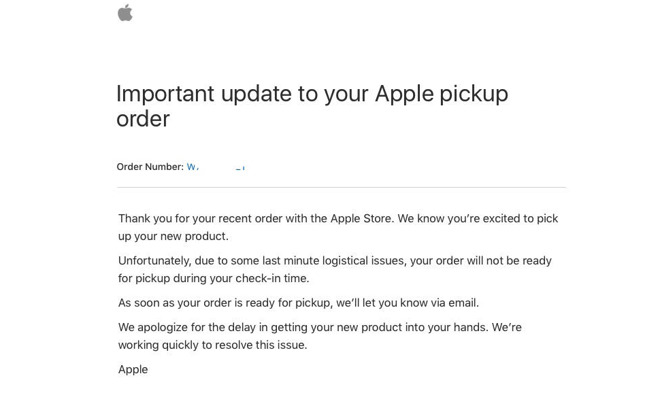Viewport: 660px width, 393px height.
Task: Click "into your hands" phrase
Action: [446, 327]
